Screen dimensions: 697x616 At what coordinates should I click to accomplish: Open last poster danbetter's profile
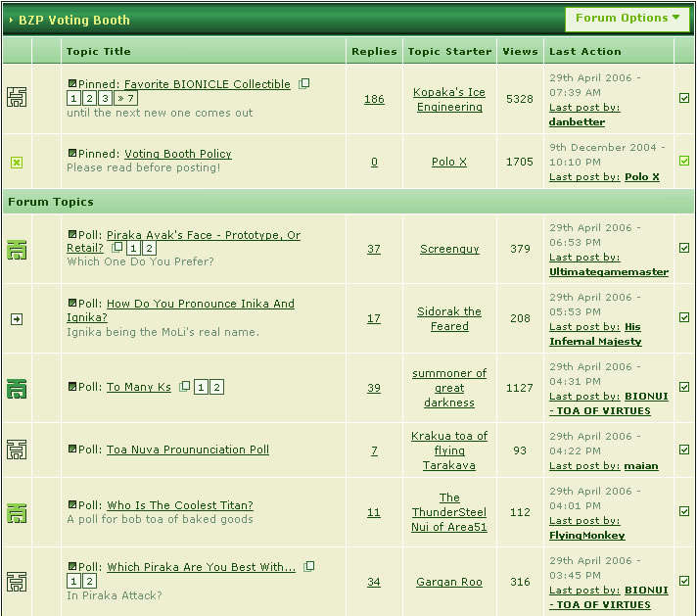[x=577, y=121]
